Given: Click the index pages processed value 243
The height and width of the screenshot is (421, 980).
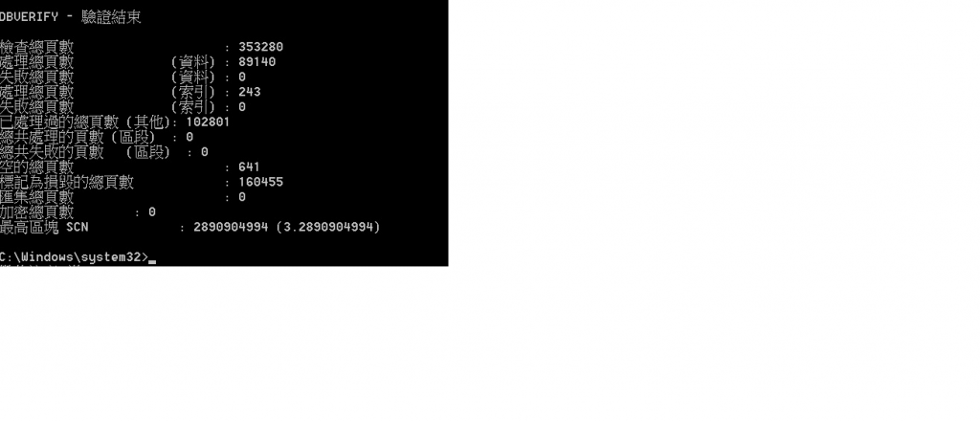Looking at the screenshot, I should point(250,92).
